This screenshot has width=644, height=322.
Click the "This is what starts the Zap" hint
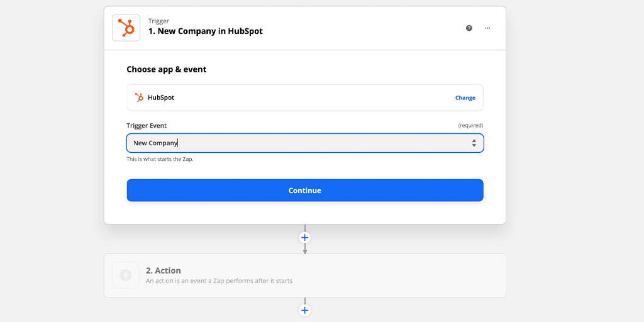pos(160,159)
